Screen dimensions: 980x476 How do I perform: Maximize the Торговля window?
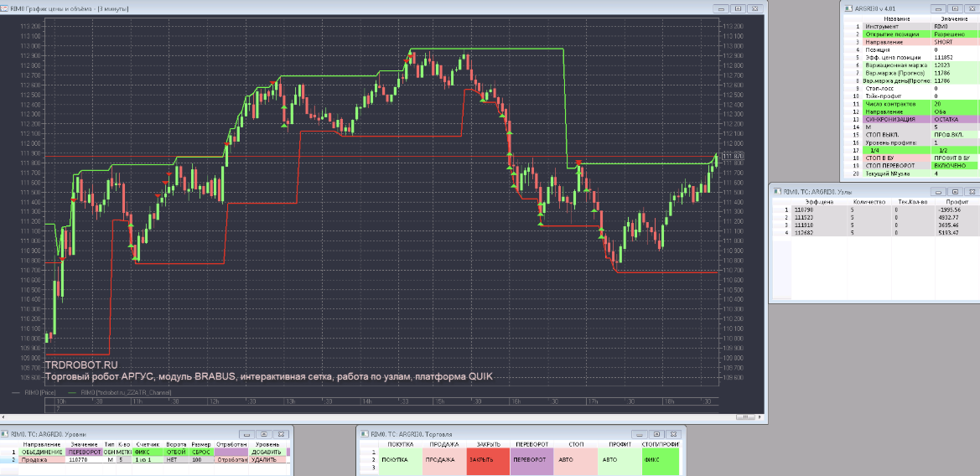coord(656,433)
